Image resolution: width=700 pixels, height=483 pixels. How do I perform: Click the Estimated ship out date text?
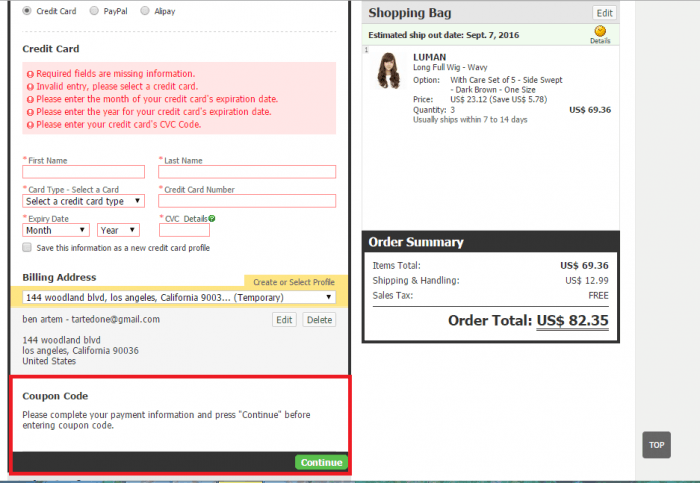coord(444,35)
